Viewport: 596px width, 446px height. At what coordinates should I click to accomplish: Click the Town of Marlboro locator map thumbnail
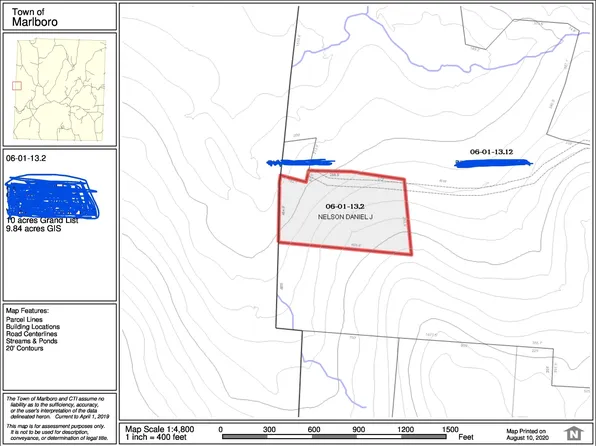60,90
